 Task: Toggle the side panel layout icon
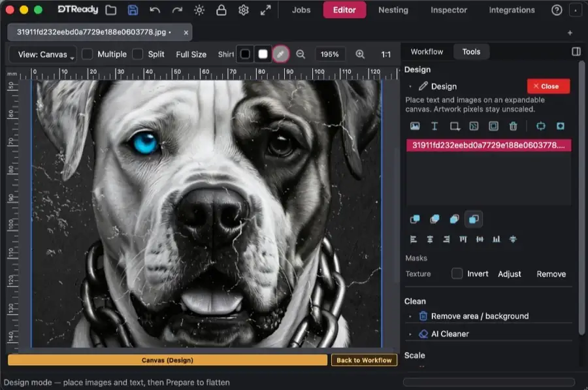tap(576, 52)
